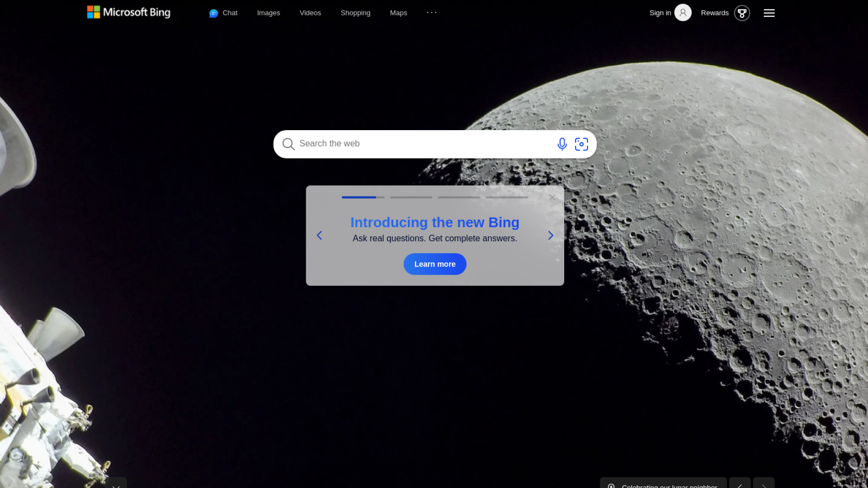Open visual search camera icon

(x=581, y=144)
